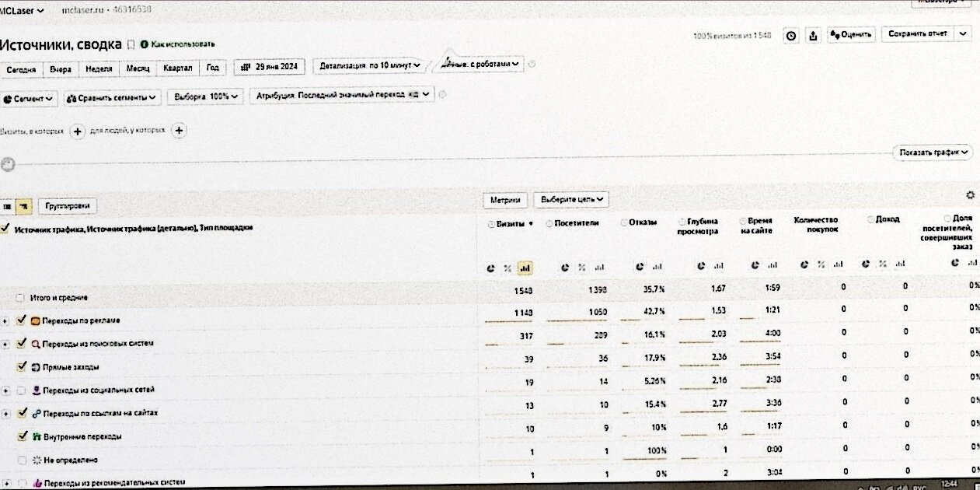The width and height of the screenshot is (980, 490).
Task: Open the history clock icon near Оценить
Action: pyautogui.click(x=791, y=35)
